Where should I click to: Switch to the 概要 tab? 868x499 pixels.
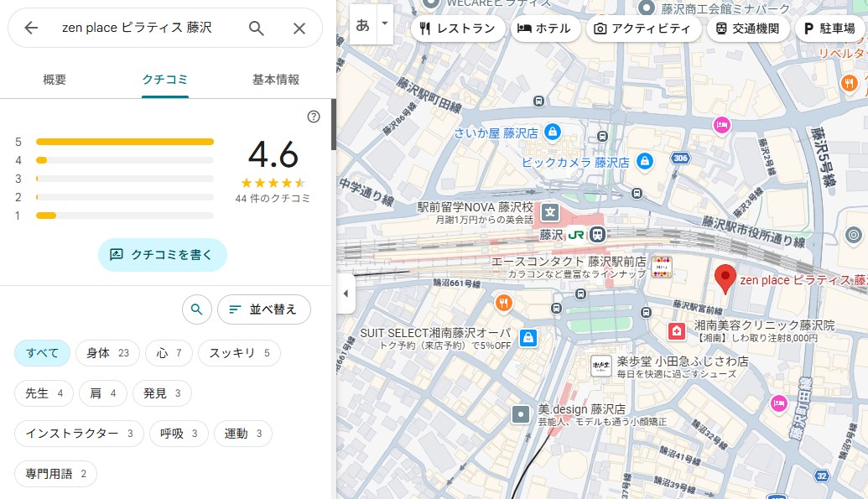55,80
